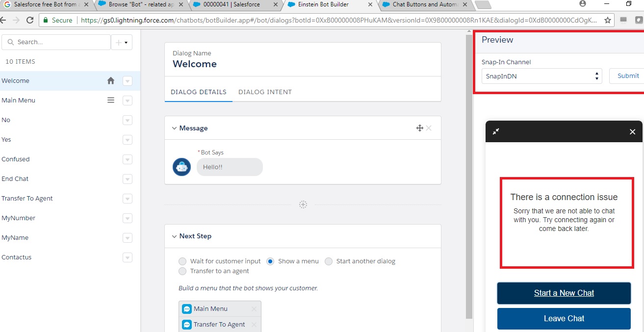Select Wait for customer input option
The image size is (644, 332).
click(182, 261)
